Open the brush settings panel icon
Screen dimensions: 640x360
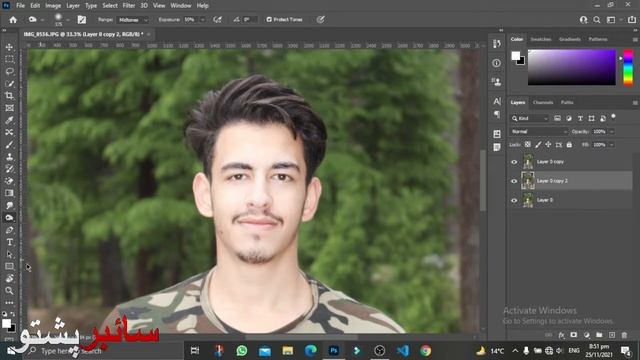click(82, 20)
